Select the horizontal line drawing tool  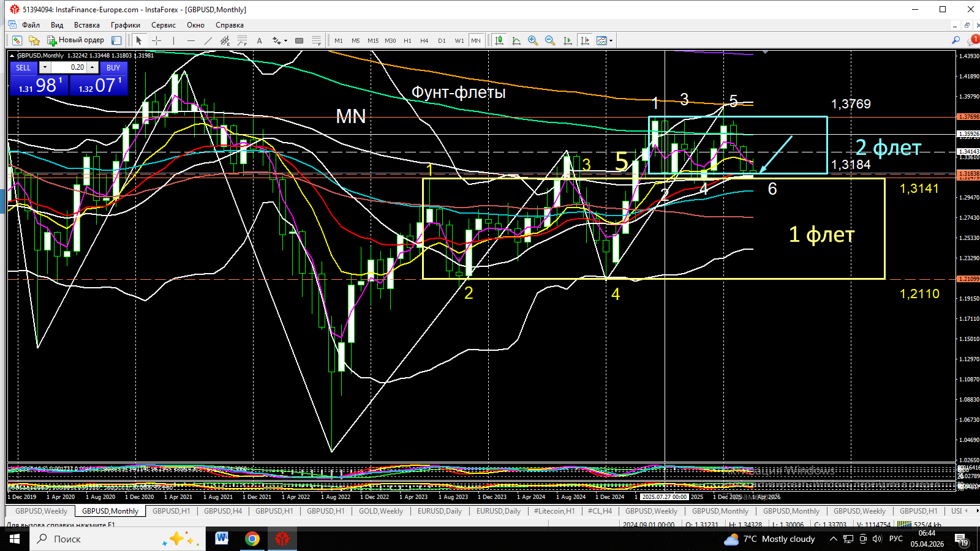pos(190,40)
